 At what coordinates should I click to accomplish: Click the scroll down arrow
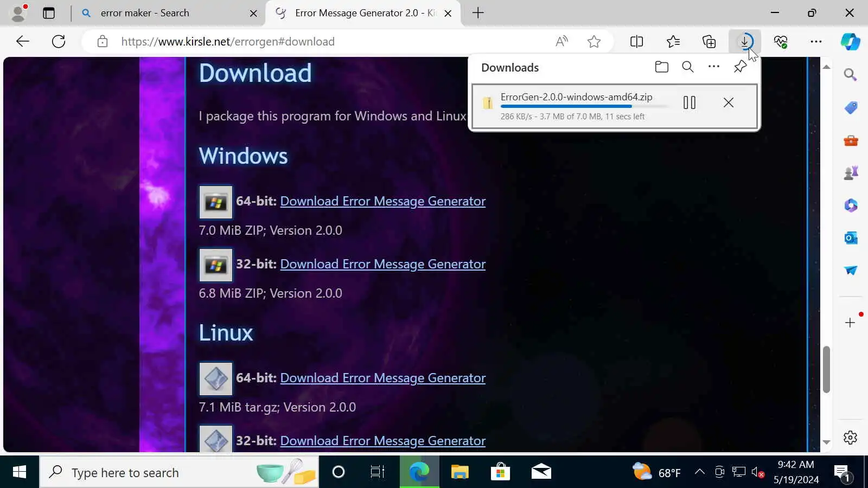(826, 442)
